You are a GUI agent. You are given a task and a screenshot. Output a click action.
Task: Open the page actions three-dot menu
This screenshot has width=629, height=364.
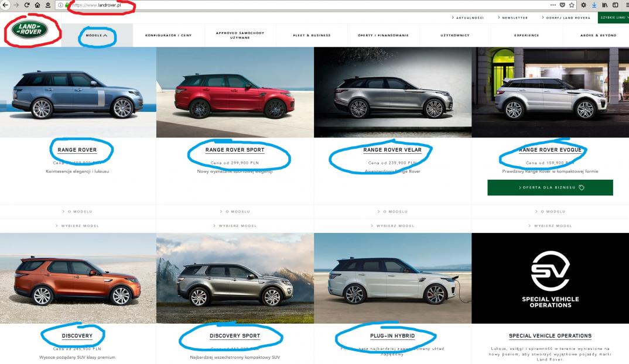click(553, 5)
